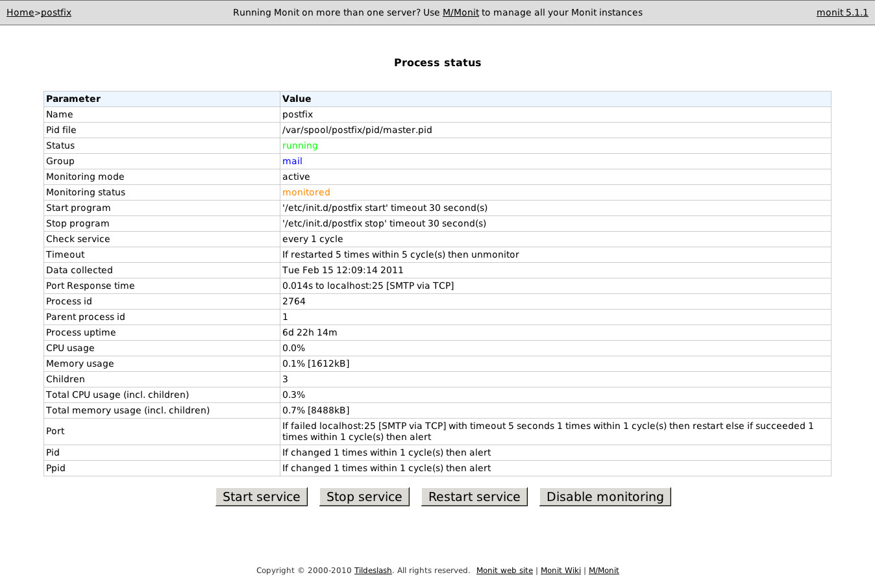Screen dimensions: 875x588
Task: Select the process id value 2764
Action: click(x=294, y=301)
